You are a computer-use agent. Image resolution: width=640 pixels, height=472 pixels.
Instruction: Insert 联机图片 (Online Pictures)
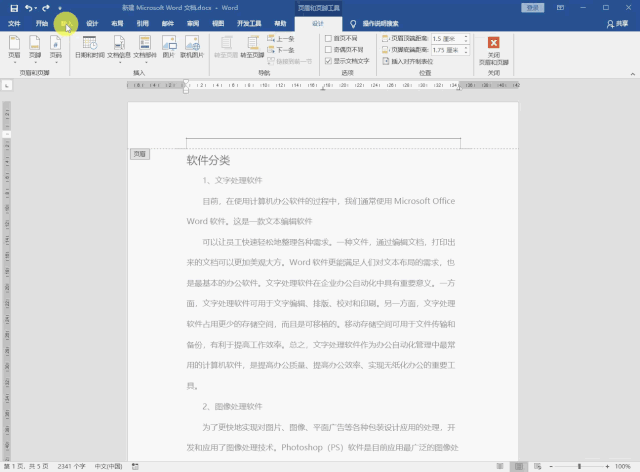(192, 47)
